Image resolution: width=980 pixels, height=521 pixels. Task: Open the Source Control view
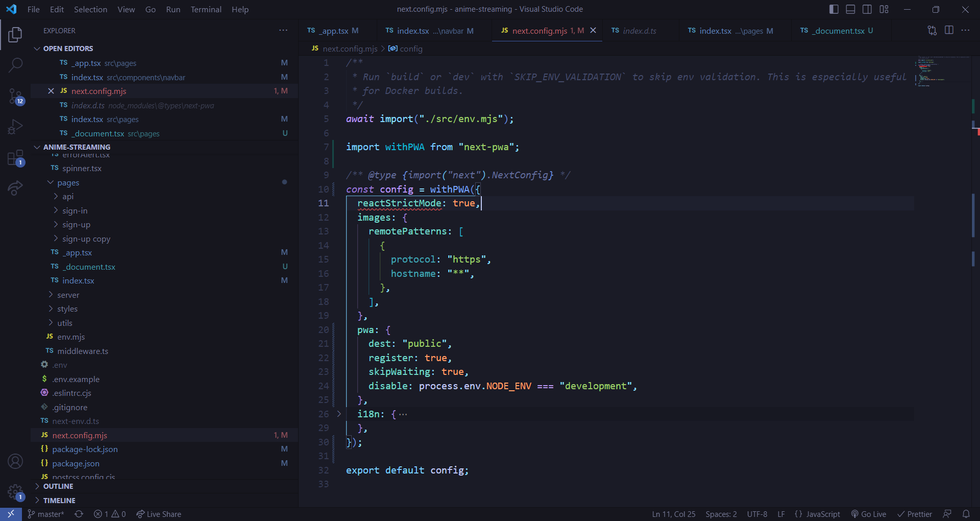pos(15,96)
